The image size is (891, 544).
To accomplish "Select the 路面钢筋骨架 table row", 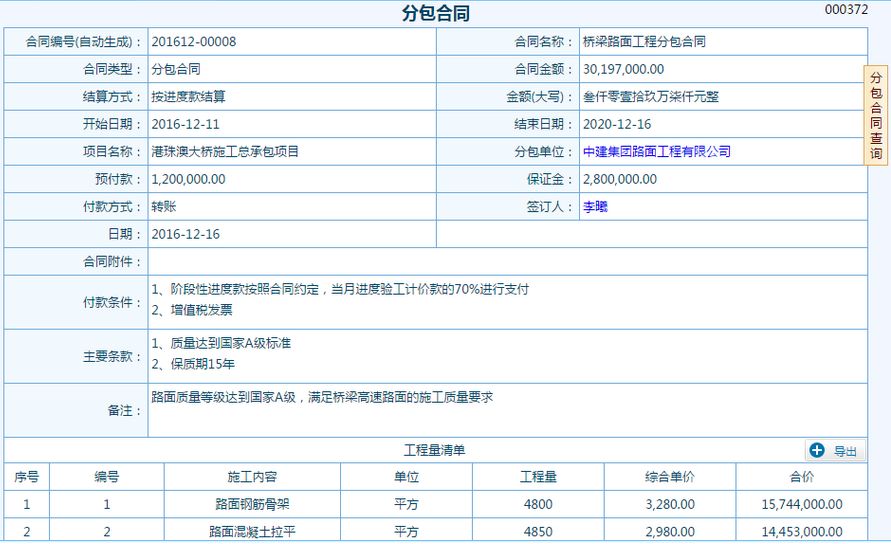I will click(252, 505).
